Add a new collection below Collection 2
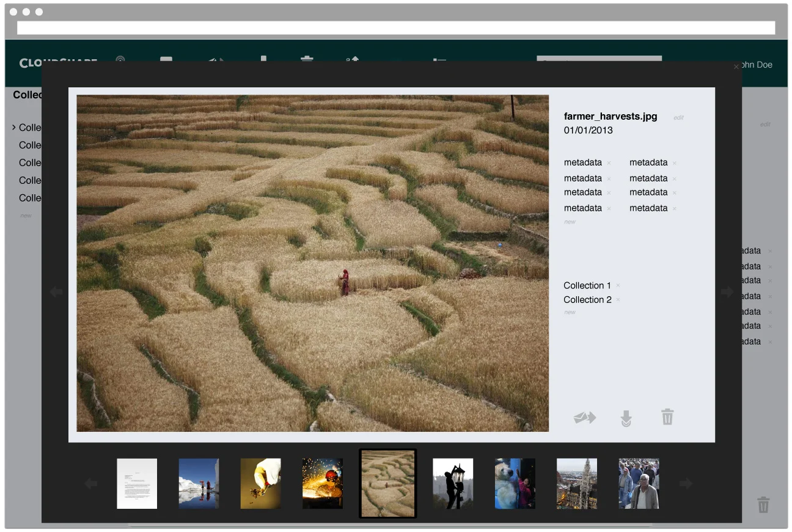Screen dimensions: 792x532 pos(570,312)
